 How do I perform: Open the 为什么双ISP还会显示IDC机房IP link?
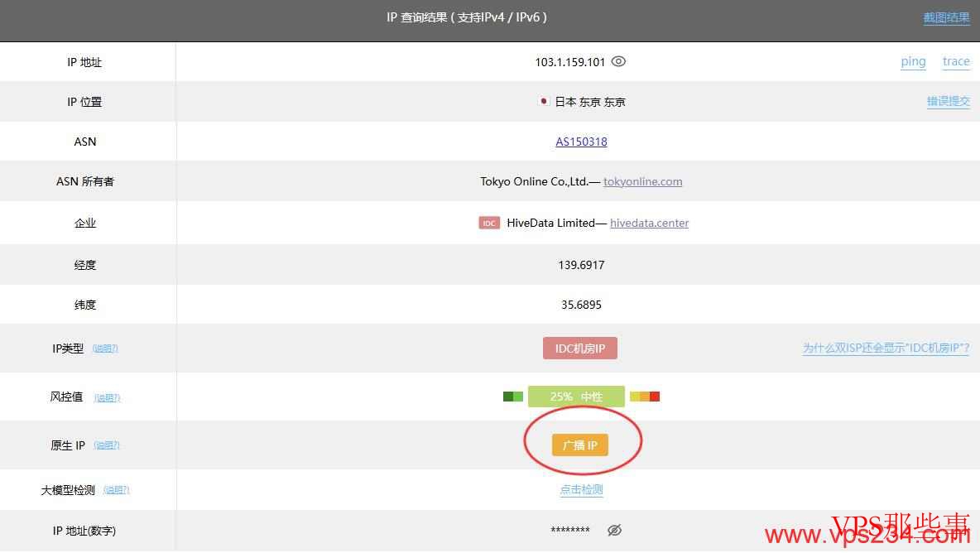tap(886, 348)
